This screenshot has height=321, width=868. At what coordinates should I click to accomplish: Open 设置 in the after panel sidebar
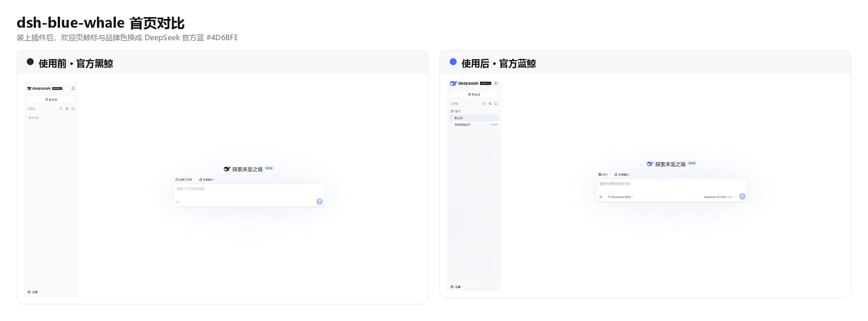click(x=455, y=287)
